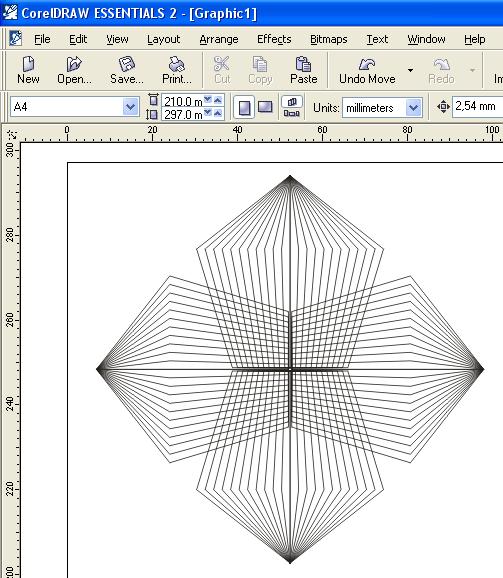Click the nudge offset 2,54 mm field
This screenshot has width=503, height=578.
(x=478, y=107)
